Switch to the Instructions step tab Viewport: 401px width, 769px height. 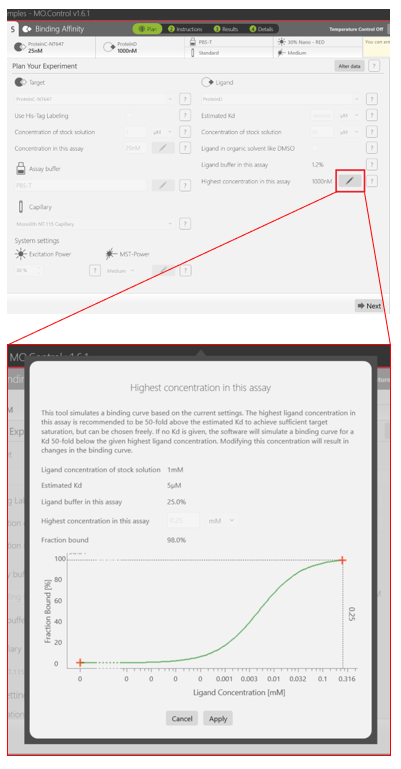pyautogui.click(x=185, y=29)
